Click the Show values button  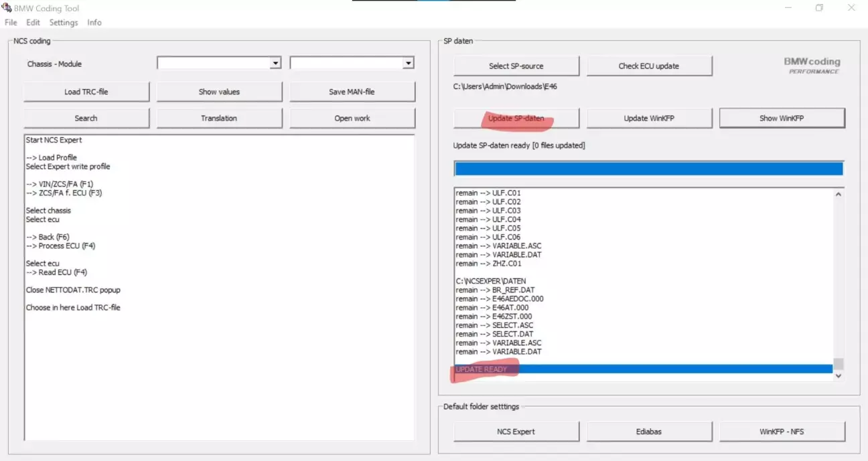[219, 92]
